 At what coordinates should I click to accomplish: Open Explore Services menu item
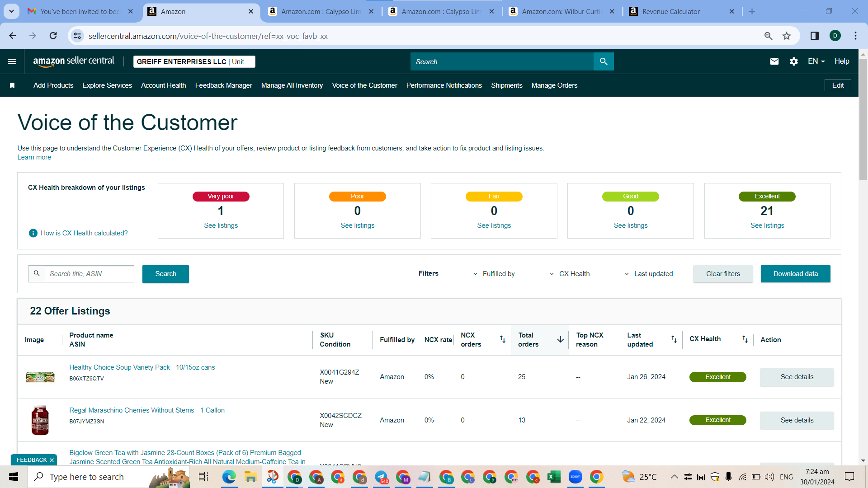tap(107, 85)
